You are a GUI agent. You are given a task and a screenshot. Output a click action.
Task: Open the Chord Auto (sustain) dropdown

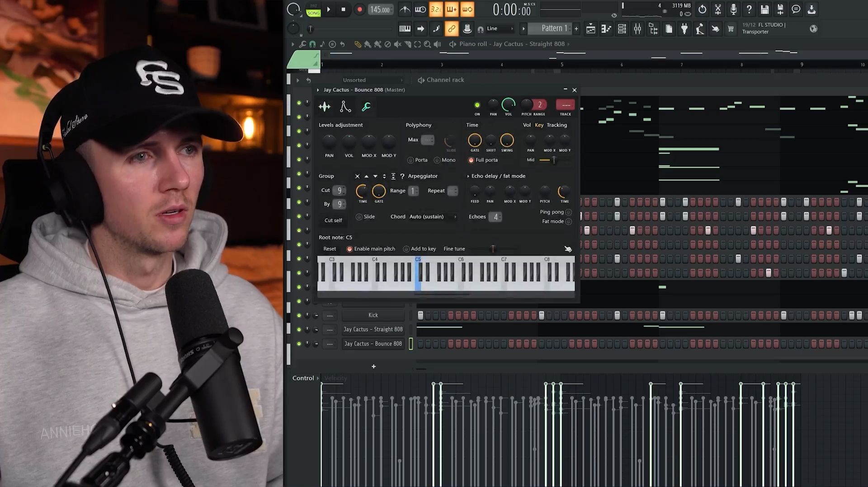[433, 217]
